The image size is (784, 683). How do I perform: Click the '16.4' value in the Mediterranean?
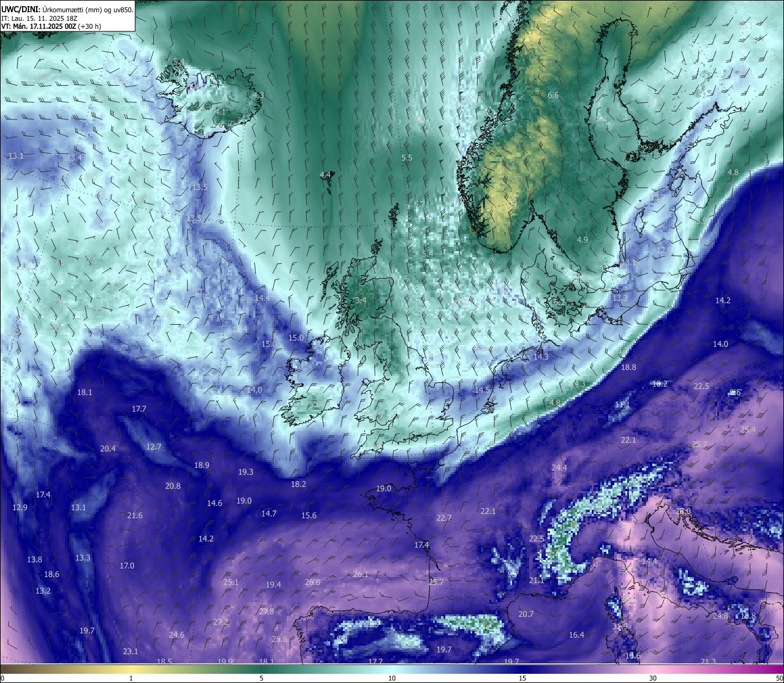pyautogui.click(x=576, y=635)
